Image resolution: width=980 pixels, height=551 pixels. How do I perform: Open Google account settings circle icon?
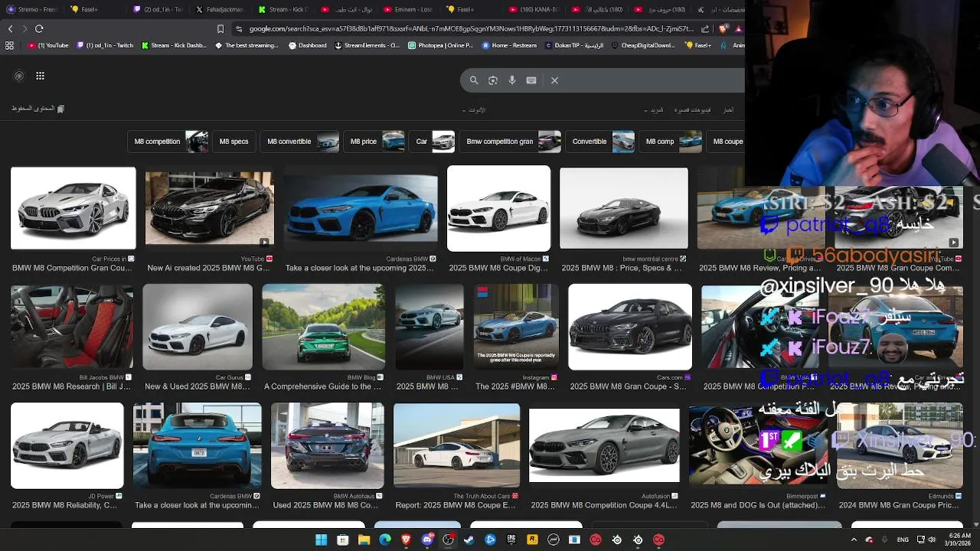pos(19,76)
